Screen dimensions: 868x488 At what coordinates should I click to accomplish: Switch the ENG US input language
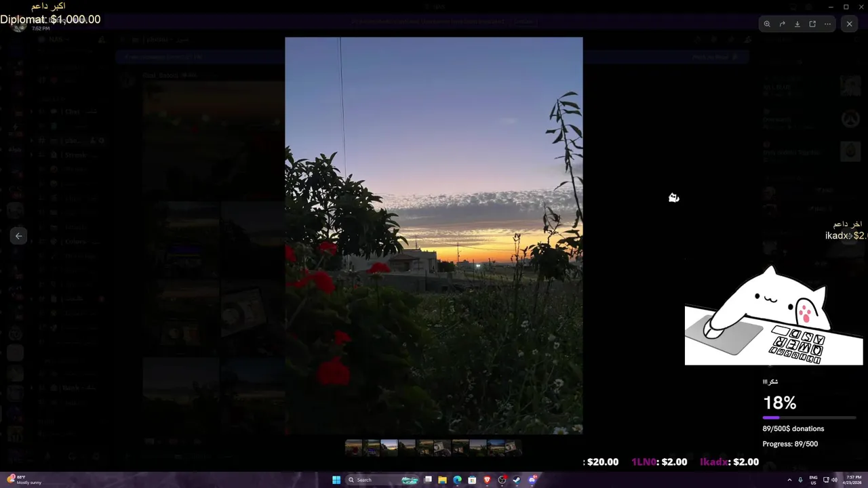pyautogui.click(x=813, y=480)
